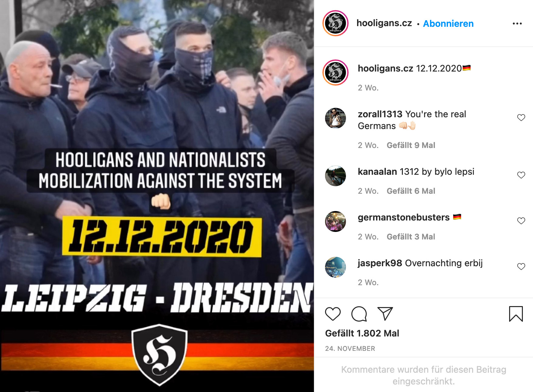Screen dimensions: 533x392
Task: Open the three-dot more options menu
Action: coord(517,24)
